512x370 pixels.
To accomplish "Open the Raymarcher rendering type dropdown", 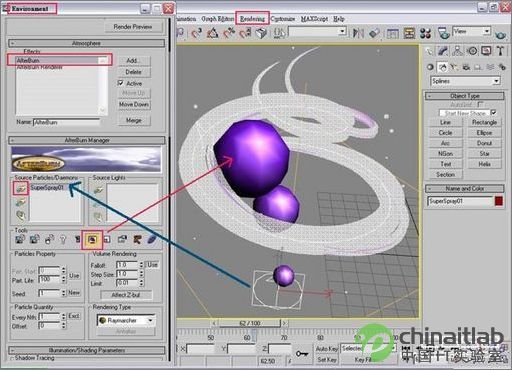I will point(126,320).
